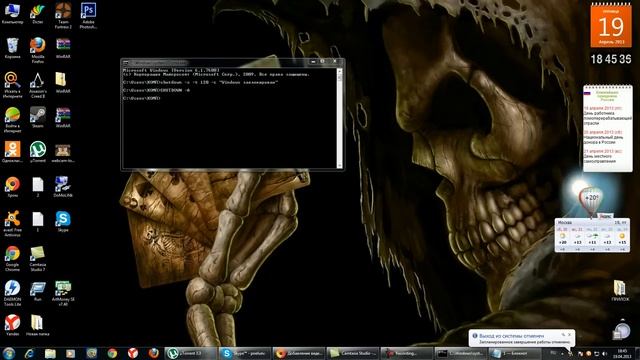Select the blank file named 1

[38, 221]
